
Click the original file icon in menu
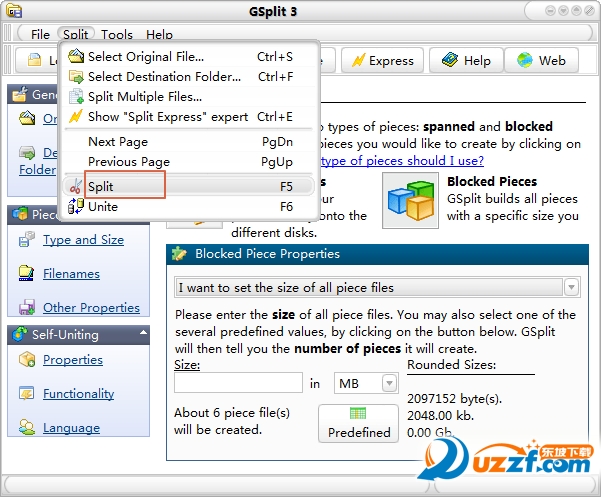pyautogui.click(x=76, y=56)
